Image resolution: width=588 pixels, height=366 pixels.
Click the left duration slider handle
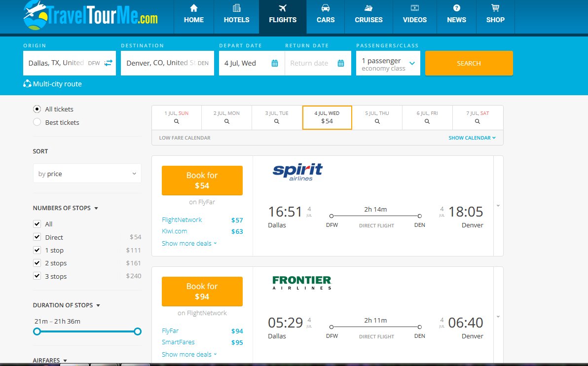pos(37,331)
